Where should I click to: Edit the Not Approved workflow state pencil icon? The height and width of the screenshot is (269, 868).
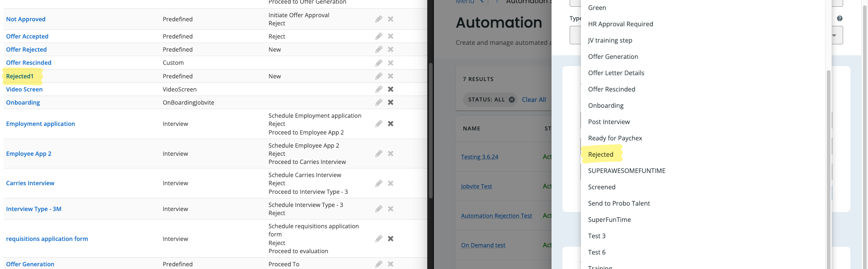(379, 19)
